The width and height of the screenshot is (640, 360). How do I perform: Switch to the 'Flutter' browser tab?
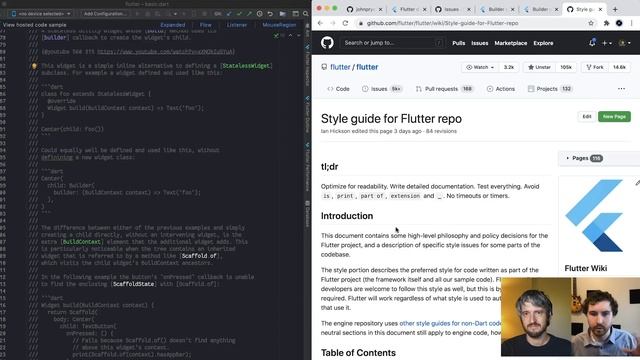point(408,9)
